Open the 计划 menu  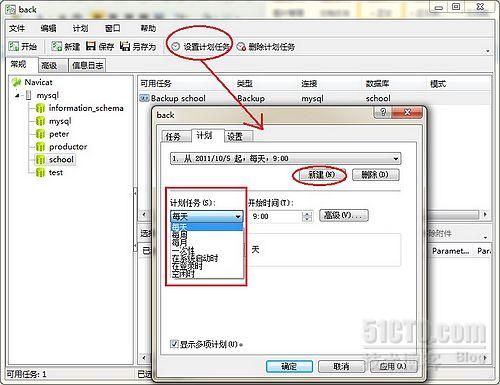pyautogui.click(x=81, y=28)
